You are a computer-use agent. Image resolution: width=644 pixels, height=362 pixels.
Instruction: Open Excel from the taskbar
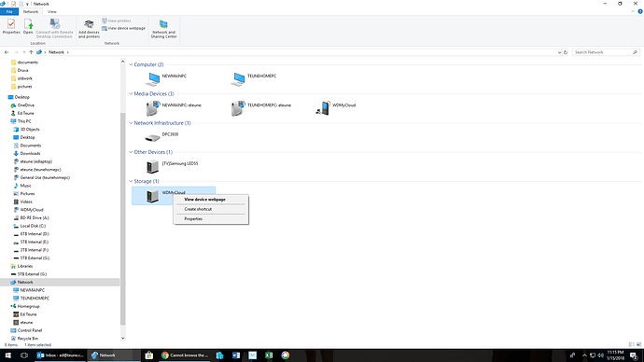pos(269,355)
